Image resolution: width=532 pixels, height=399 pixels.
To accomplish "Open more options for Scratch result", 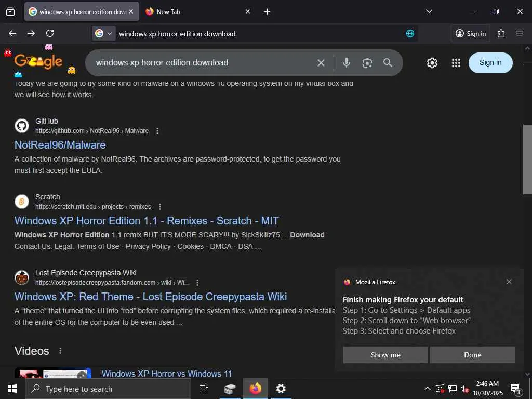I will (x=160, y=207).
